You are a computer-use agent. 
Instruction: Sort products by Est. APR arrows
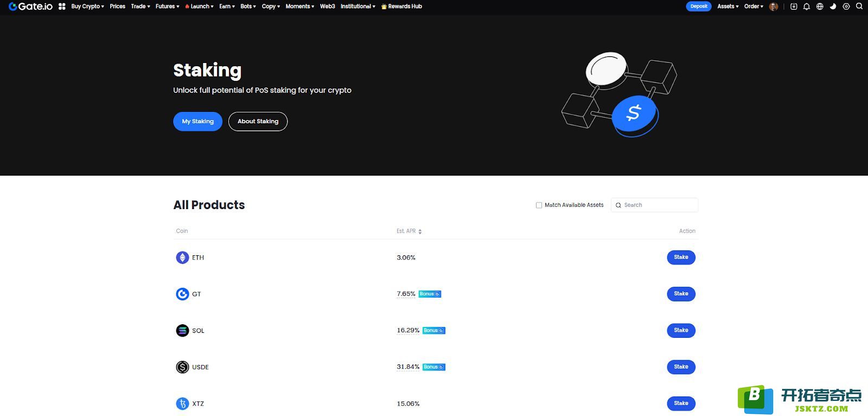click(x=420, y=231)
